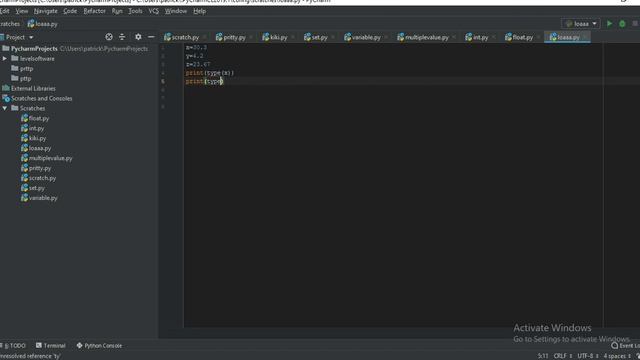Open Project panel settings gear
The height and width of the screenshot is (360, 640).
coord(138,37)
